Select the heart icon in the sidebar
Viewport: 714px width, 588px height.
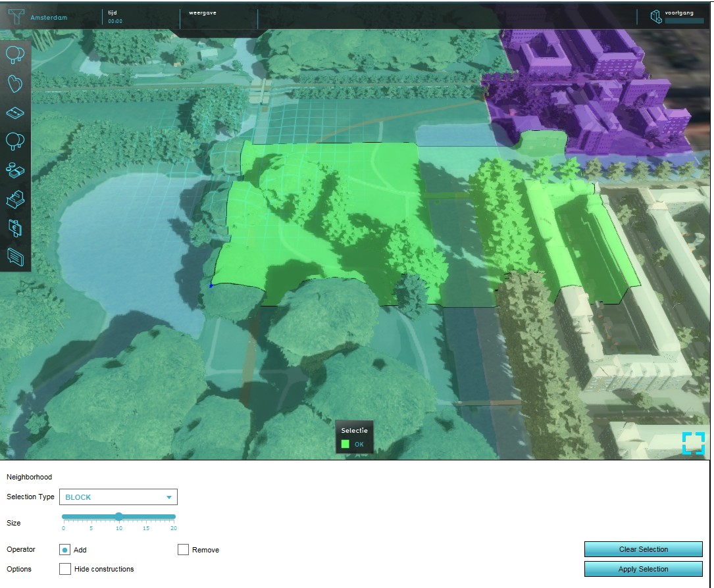(x=16, y=84)
